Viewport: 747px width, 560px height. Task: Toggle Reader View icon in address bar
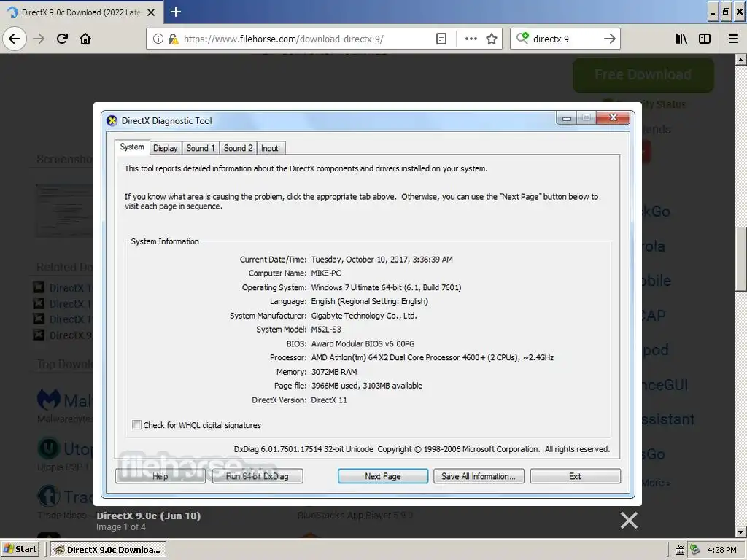click(441, 39)
